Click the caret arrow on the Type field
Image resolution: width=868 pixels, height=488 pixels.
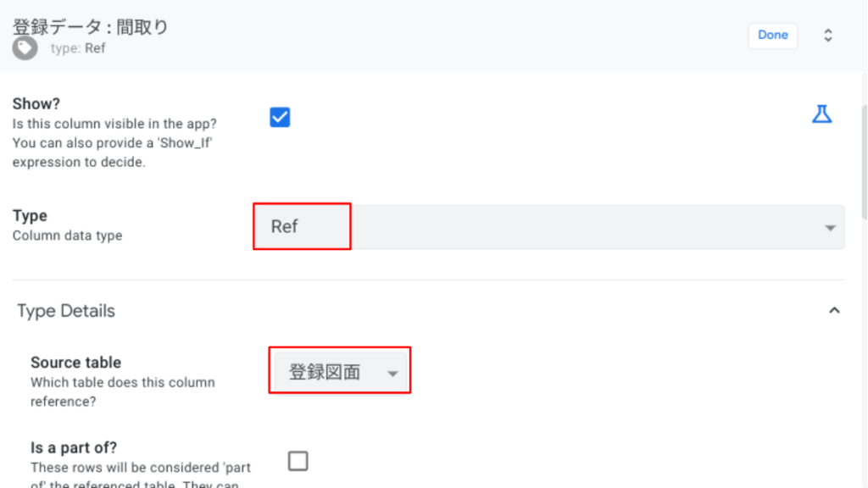pyautogui.click(x=829, y=228)
